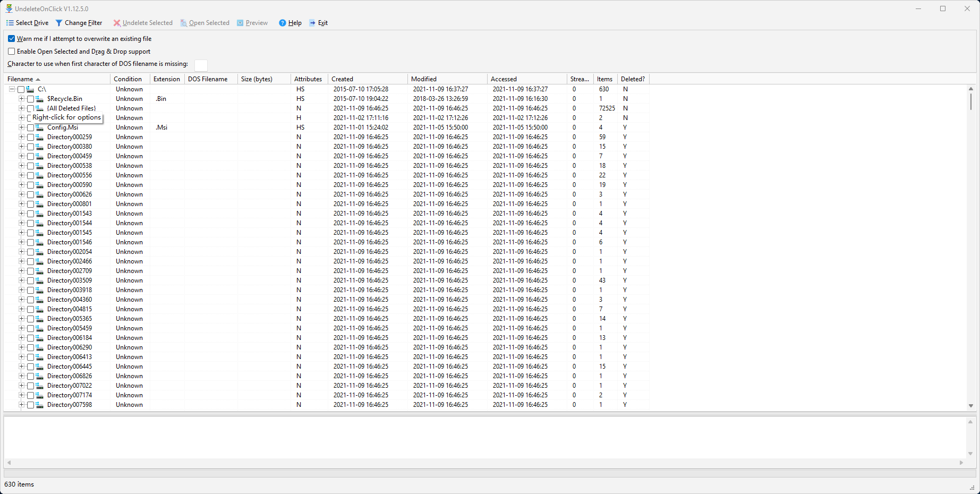Select the Directory004360 row name

pos(70,300)
